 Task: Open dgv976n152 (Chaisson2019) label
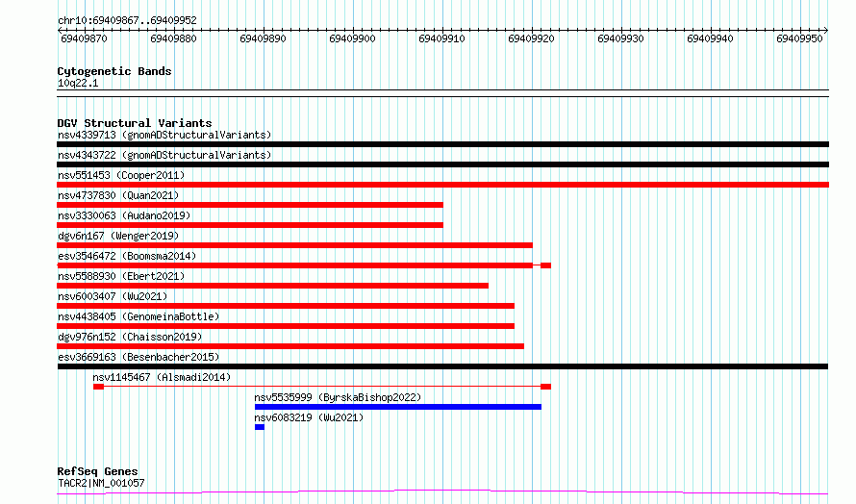(130, 337)
